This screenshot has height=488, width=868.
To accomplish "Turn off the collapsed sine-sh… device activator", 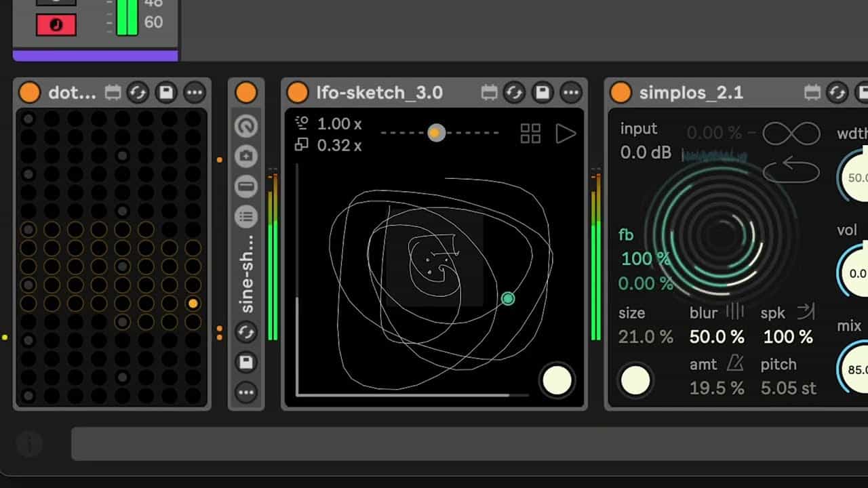I will 246,92.
